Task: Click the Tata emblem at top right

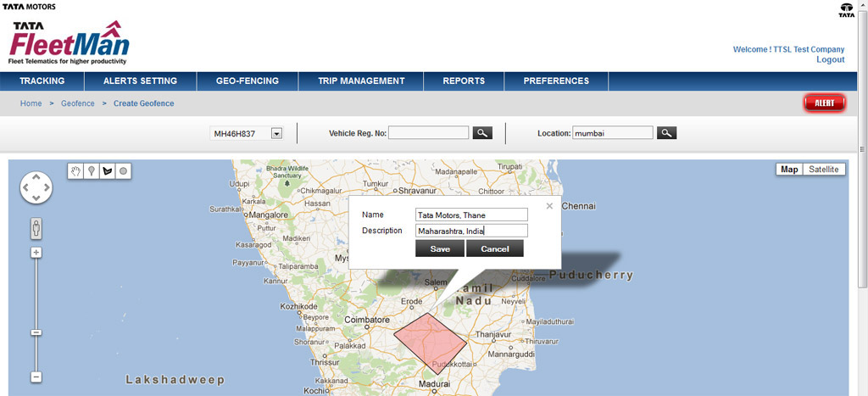Action: (x=847, y=10)
